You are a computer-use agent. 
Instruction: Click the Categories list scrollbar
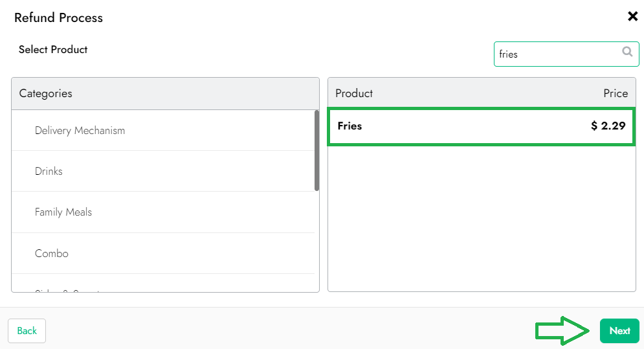316,150
